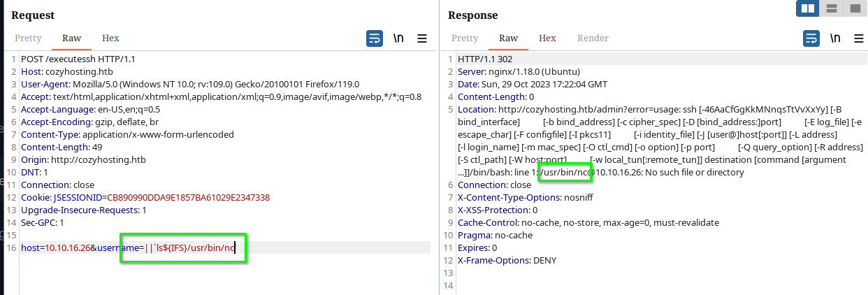Click the Expires: 0 header

(477, 247)
